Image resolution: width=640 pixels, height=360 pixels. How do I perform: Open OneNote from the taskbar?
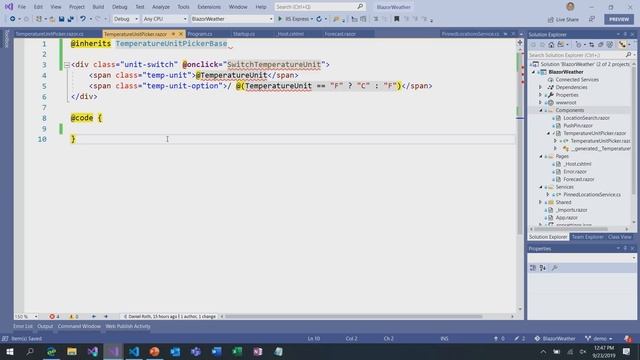[258, 351]
